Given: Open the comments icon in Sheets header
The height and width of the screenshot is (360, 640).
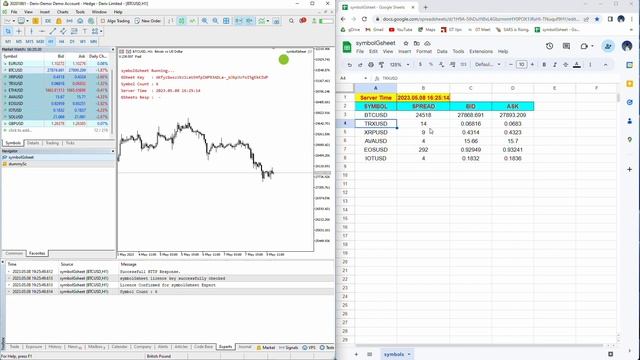Looking at the screenshot, I should point(566,46).
